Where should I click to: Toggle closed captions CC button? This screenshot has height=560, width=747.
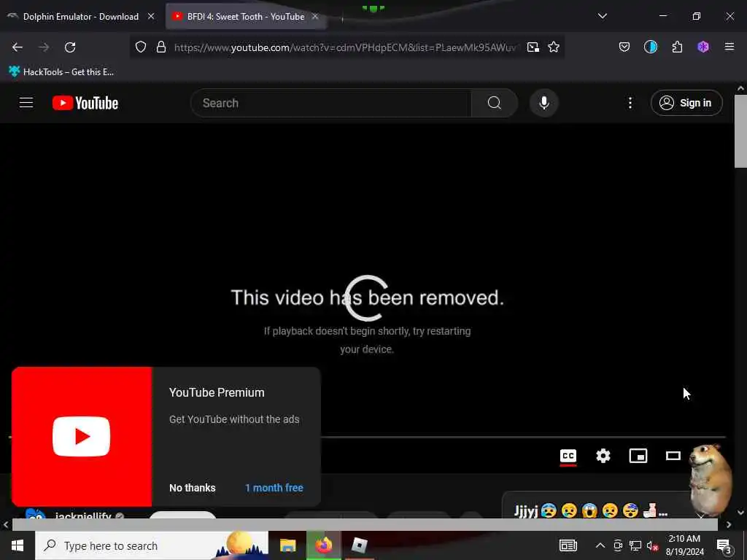tap(568, 456)
